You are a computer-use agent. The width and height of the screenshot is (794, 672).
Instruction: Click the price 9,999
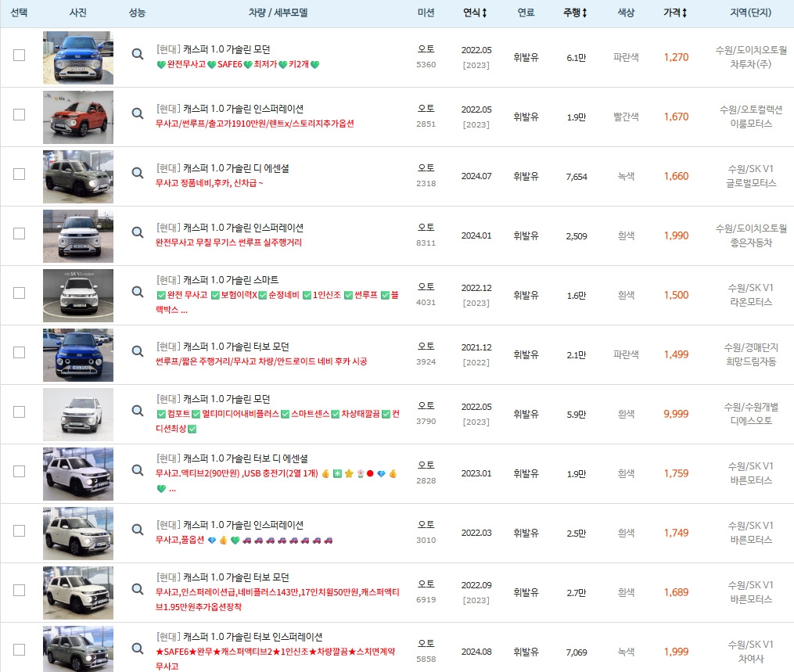[676, 415]
